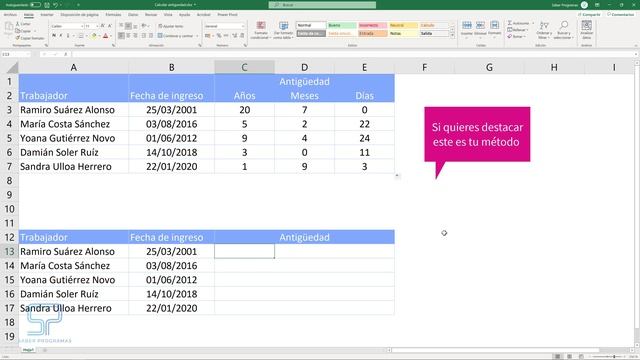
Task: Center text horizontally
Action: [129, 36]
